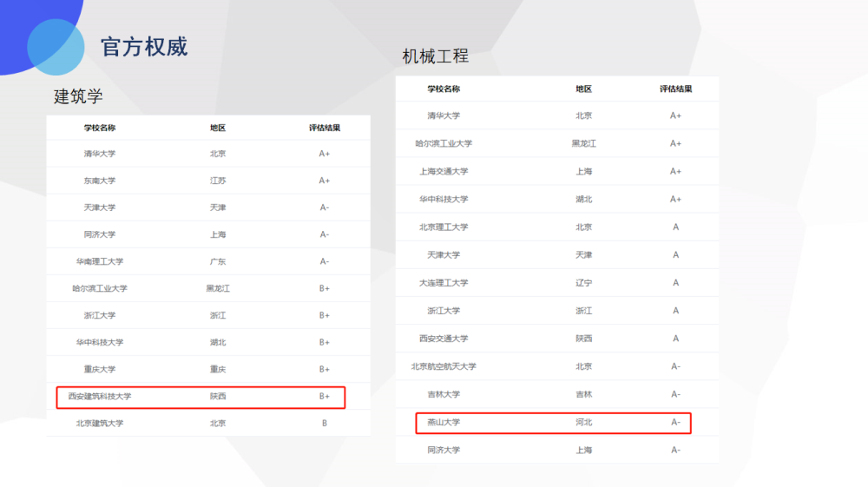Click the 河北 region cell
Viewport: 868px width, 487px height.
point(583,422)
